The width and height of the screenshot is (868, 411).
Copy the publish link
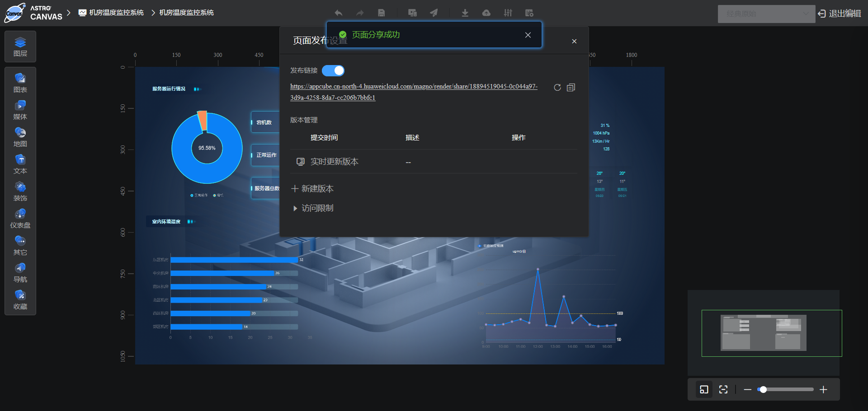[571, 88]
